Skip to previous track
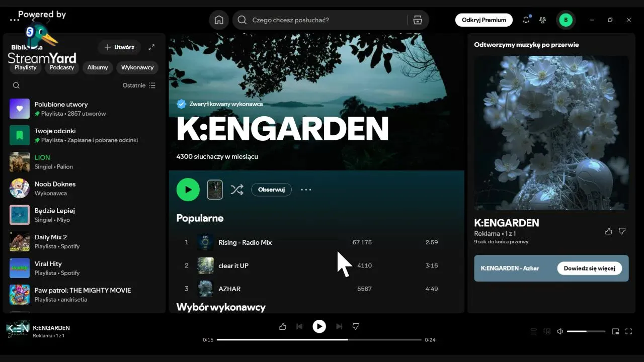Viewport: 644px width, 362px height. pos(299,326)
